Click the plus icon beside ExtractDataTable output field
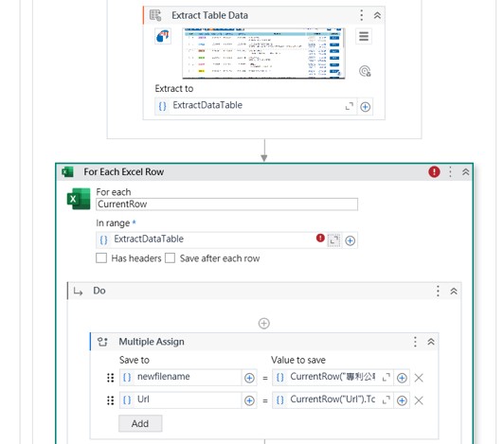The image size is (504, 444). click(365, 107)
